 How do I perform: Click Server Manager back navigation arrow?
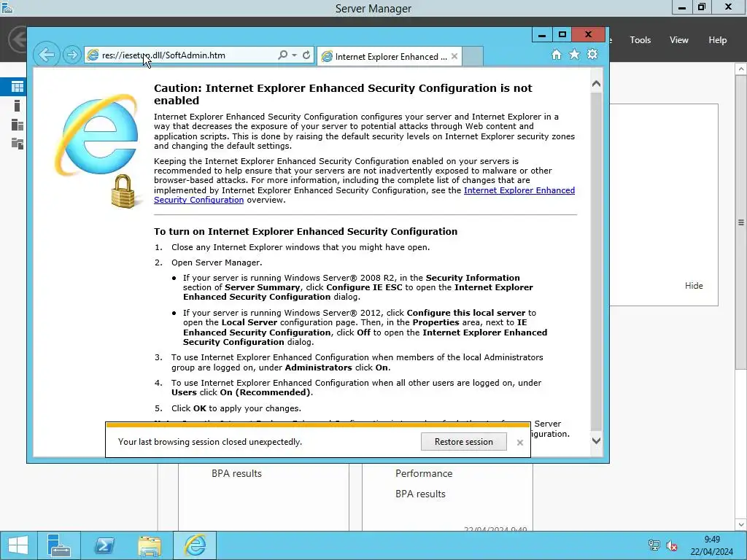tap(18, 39)
